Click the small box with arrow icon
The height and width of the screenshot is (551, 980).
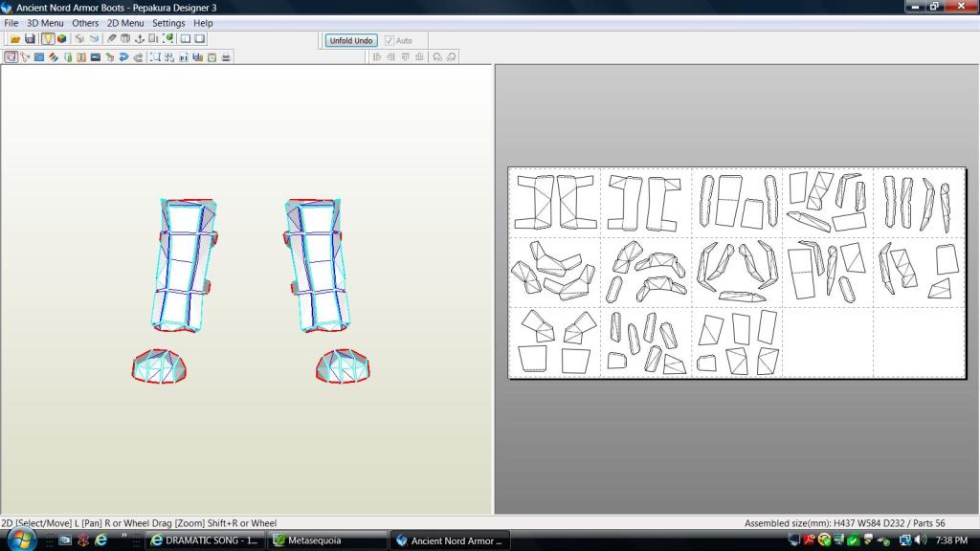pyautogui.click(x=110, y=56)
